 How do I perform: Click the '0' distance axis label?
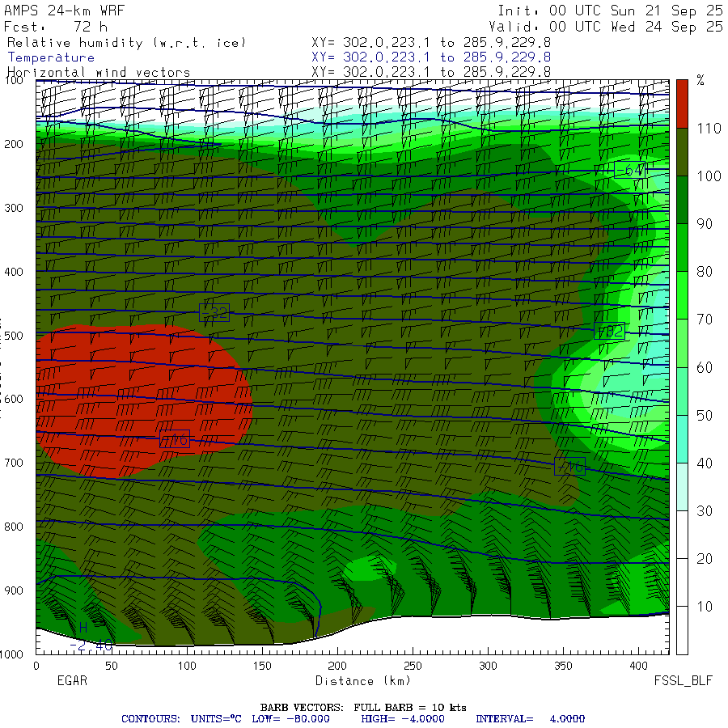(x=36, y=666)
